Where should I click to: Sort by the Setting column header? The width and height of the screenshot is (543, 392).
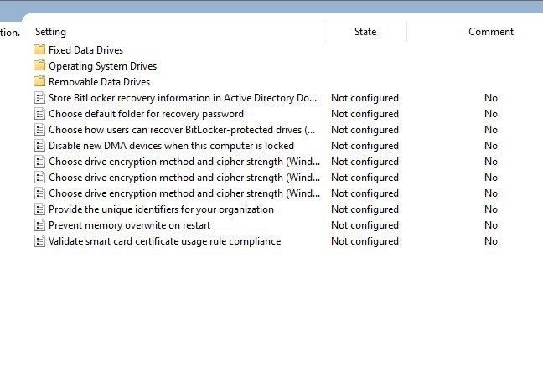50,32
